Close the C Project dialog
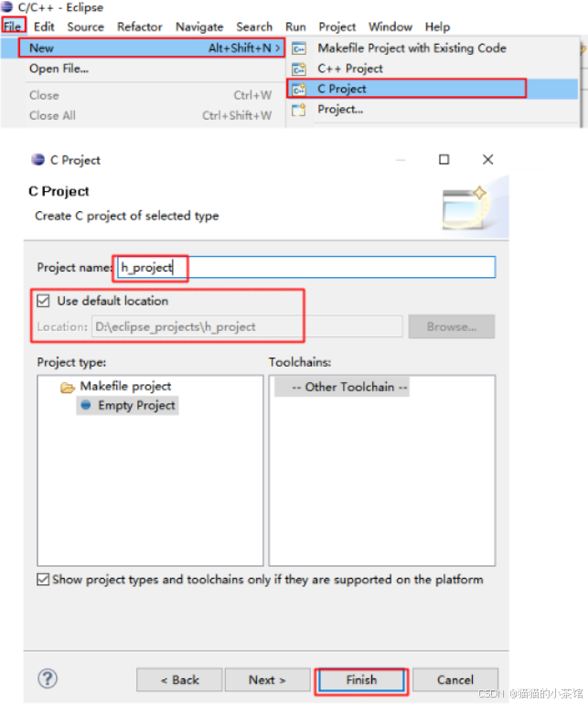This screenshot has width=588, height=704. pos(487,159)
